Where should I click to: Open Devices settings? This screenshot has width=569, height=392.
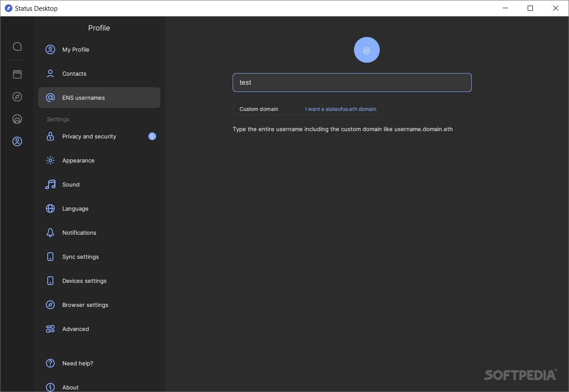click(99, 281)
